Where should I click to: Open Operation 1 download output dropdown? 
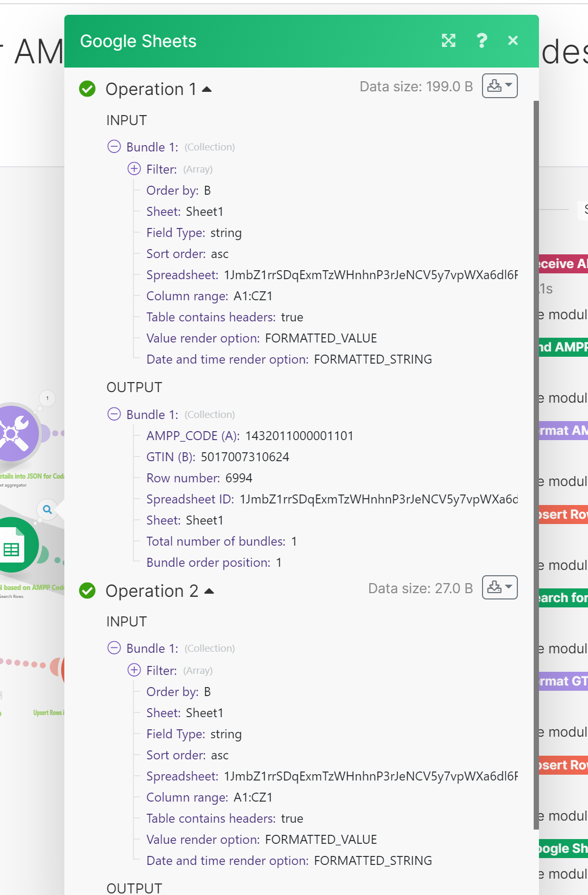coord(499,85)
